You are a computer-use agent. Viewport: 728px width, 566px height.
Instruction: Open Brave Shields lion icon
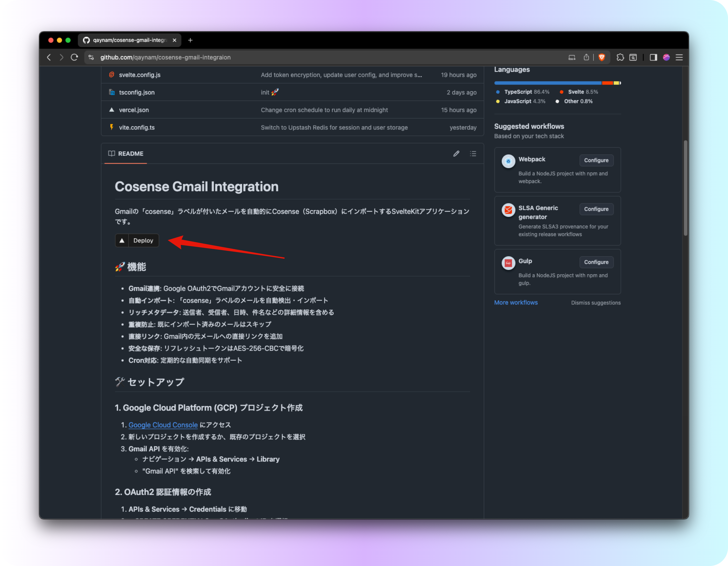pyautogui.click(x=602, y=57)
